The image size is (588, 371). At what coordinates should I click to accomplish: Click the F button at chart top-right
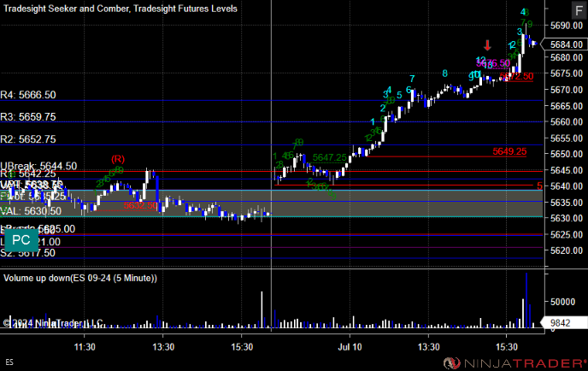click(579, 10)
